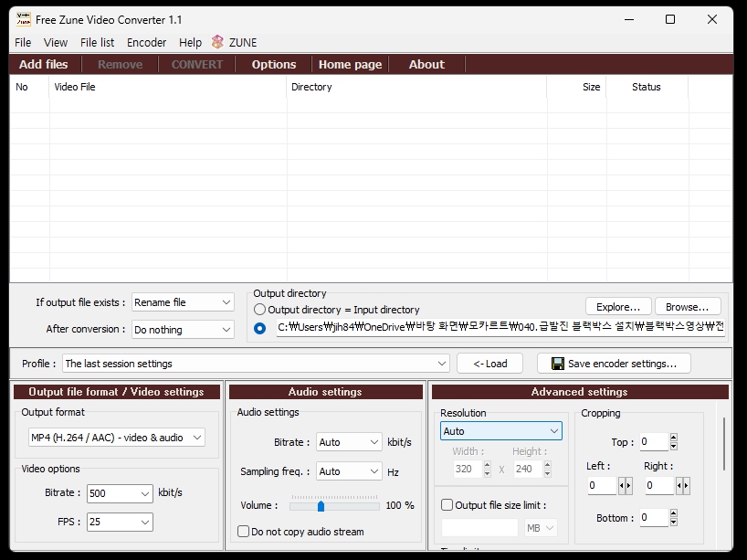Viewport: 747px width, 560px height.
Task: Click the Right cropping spinner arrows
Action: point(683,486)
